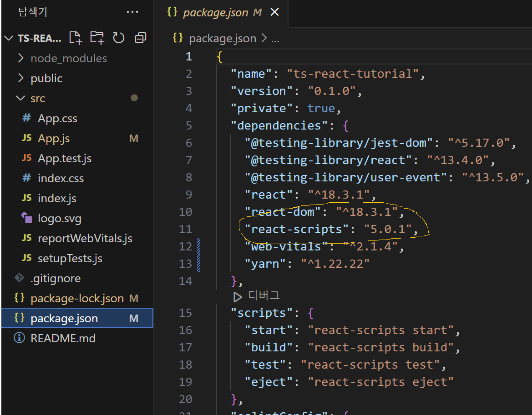This screenshot has height=415, width=532.
Task: Click the M status badge on App.js
Action: click(x=134, y=138)
